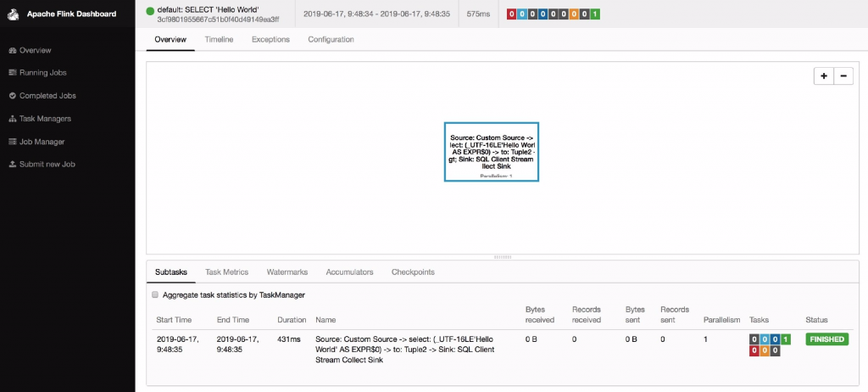Select the top Overview tab
This screenshot has height=392, width=868.
[x=170, y=39]
